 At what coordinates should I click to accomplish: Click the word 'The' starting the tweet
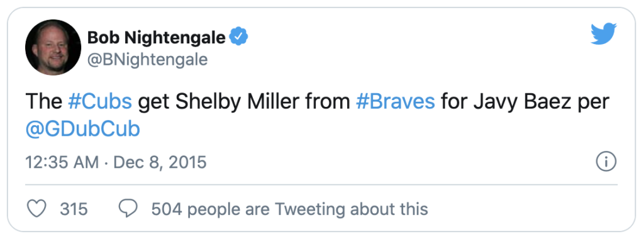44,101
